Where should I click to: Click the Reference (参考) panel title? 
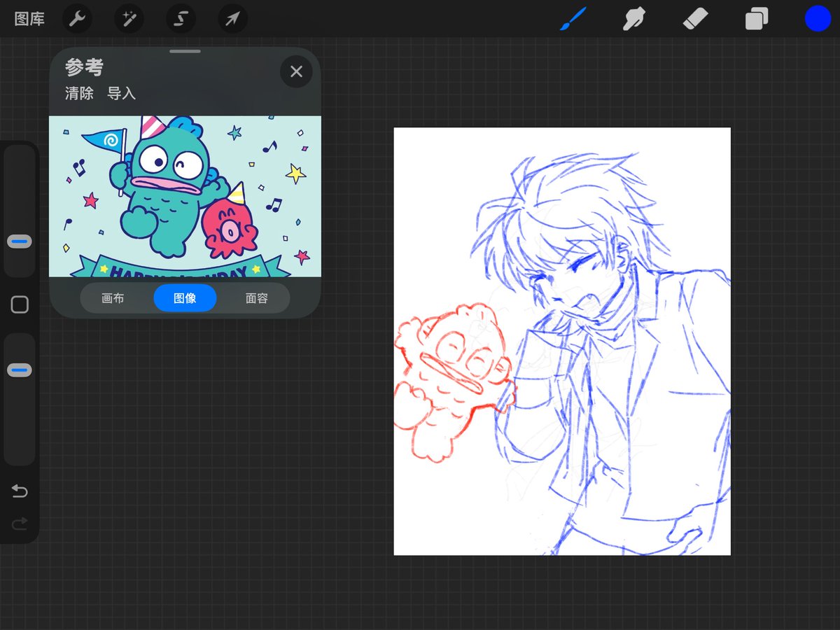84,68
